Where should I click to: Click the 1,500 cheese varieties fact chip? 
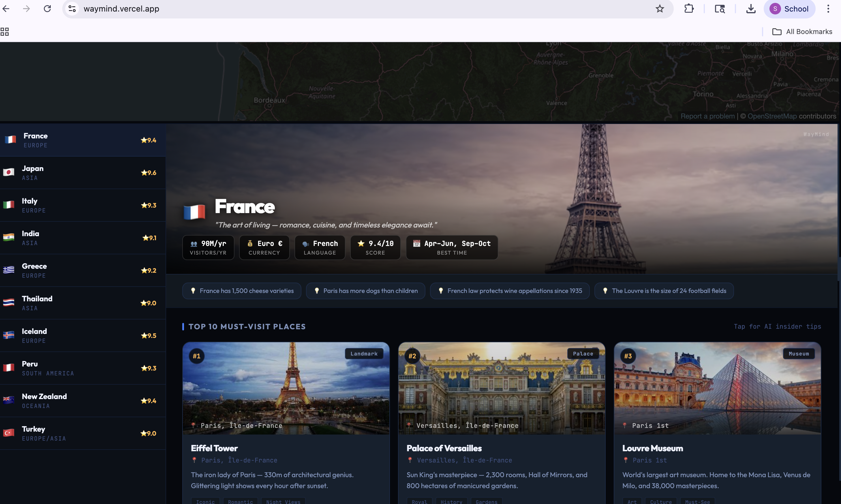[x=242, y=291]
